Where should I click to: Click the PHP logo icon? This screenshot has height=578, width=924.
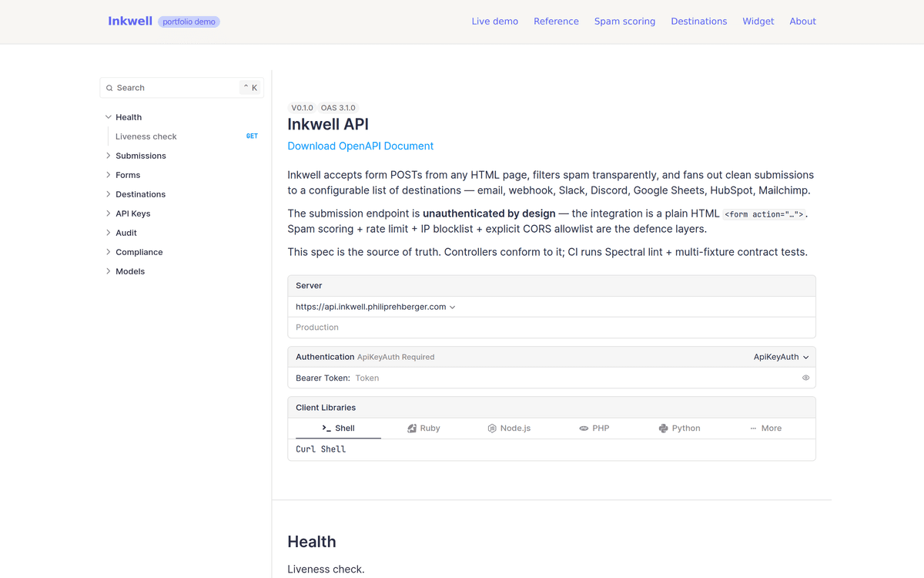584,428
